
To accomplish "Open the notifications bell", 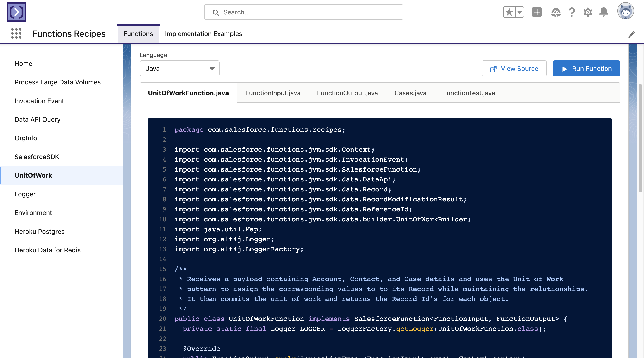I will coord(604,12).
